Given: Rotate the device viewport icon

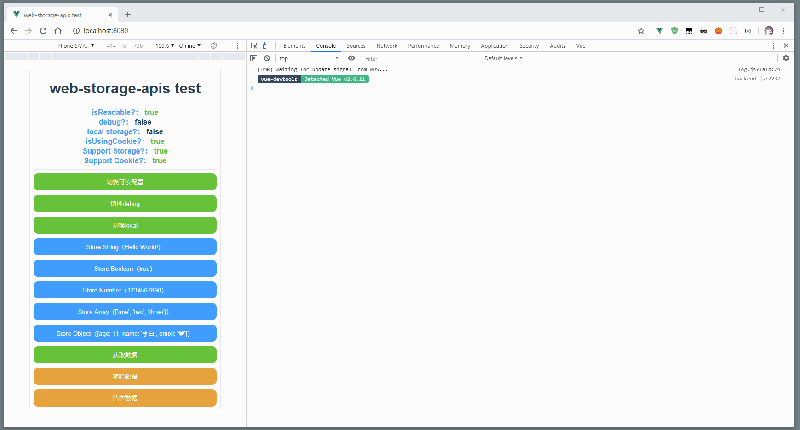Looking at the screenshot, I should click(214, 45).
